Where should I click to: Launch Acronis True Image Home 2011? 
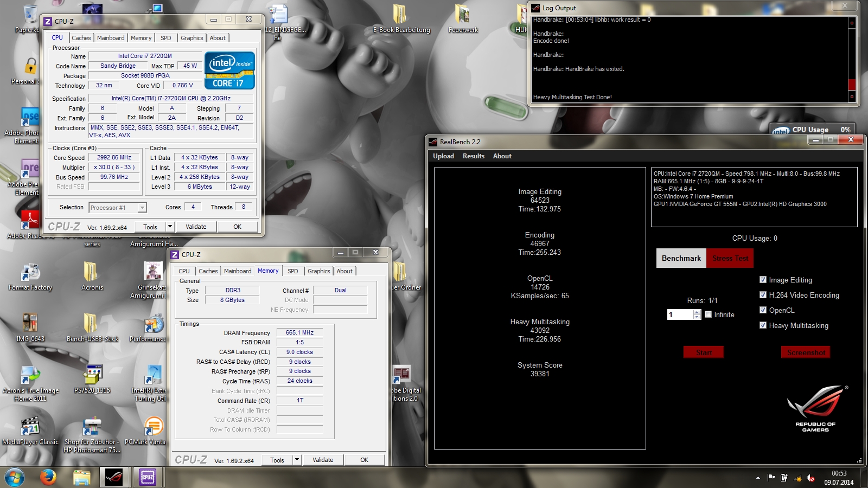point(30,382)
